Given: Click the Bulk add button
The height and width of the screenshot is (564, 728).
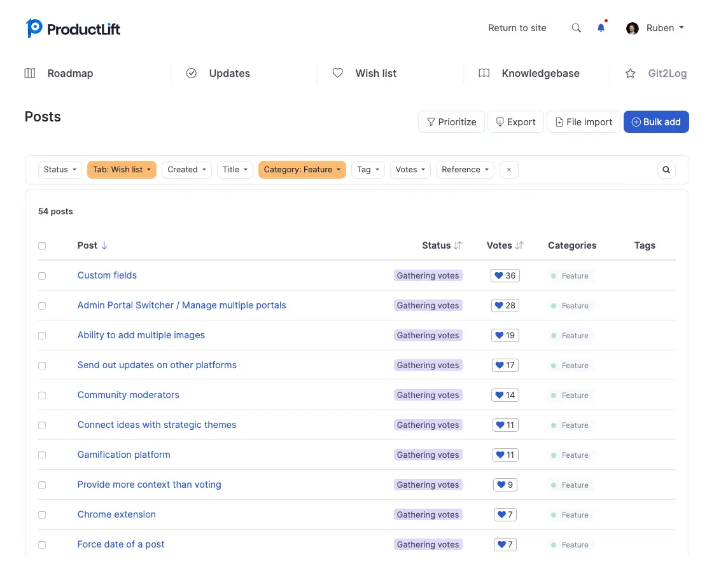Looking at the screenshot, I should pos(655,122).
